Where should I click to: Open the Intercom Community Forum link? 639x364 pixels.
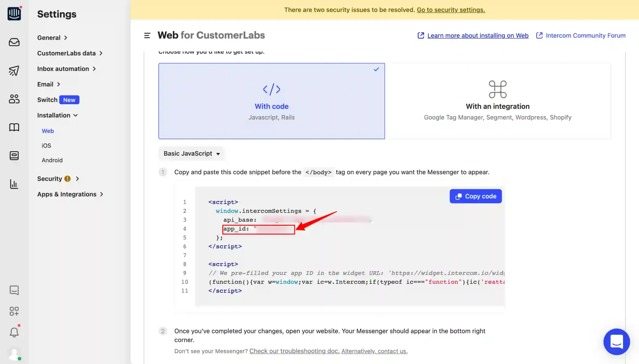[x=585, y=36]
